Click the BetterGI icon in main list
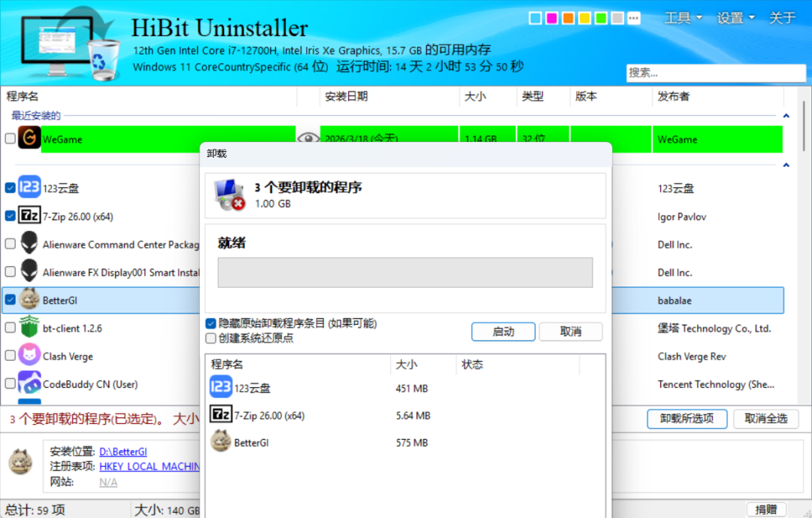 tap(29, 299)
